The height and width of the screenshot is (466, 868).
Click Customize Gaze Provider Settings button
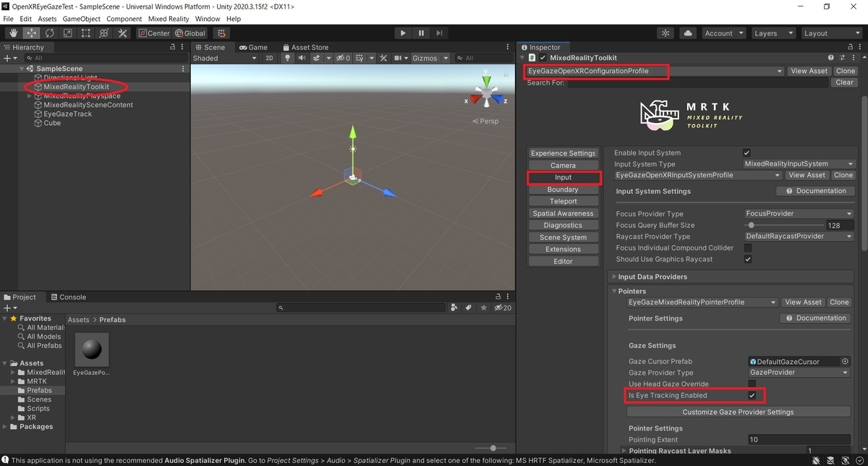pos(738,412)
